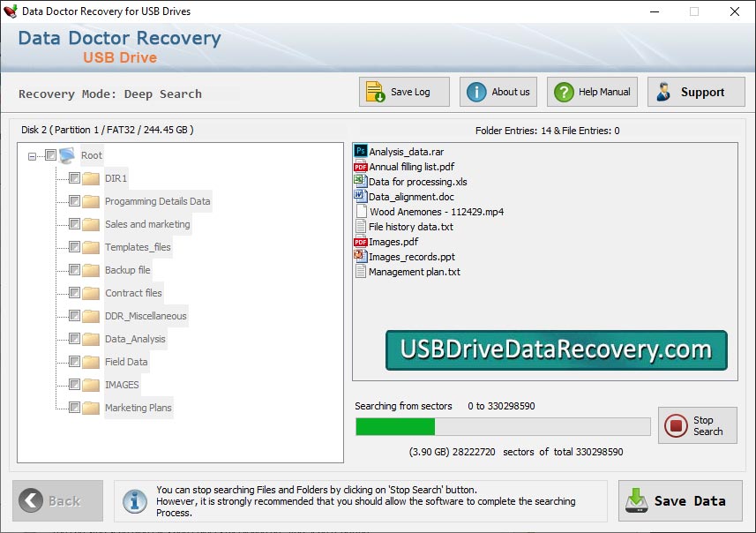
Task: Open the About us dialog
Action: [497, 91]
